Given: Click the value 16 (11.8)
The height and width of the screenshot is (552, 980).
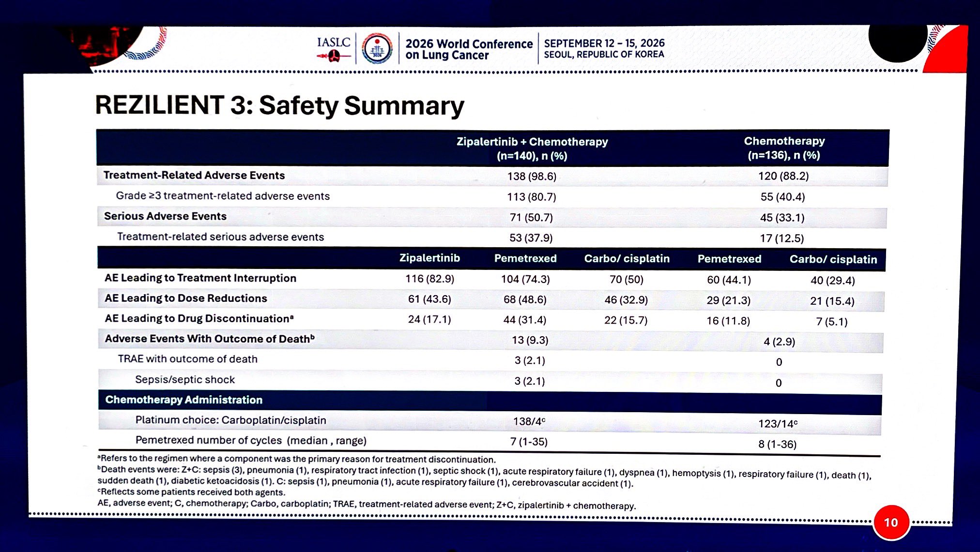Looking at the screenshot, I should point(728,321).
